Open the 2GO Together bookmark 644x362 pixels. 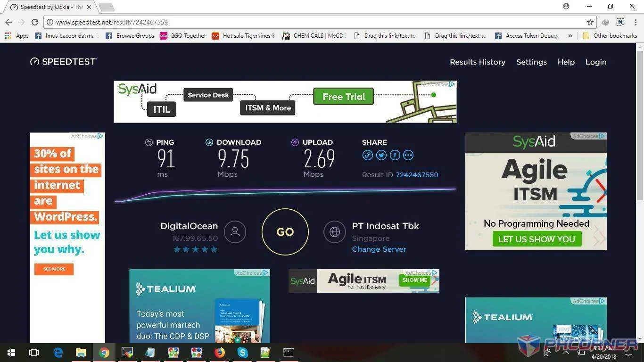[183, 35]
